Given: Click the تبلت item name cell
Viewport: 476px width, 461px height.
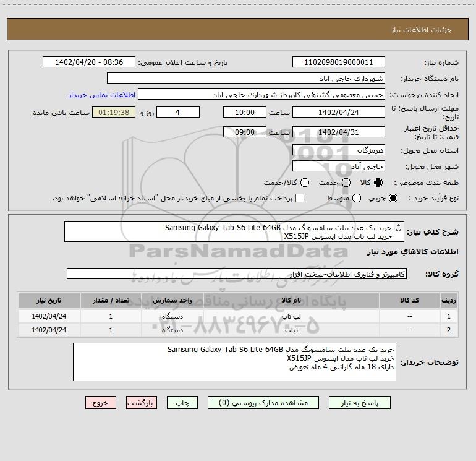Looking at the screenshot, I should [x=291, y=330].
